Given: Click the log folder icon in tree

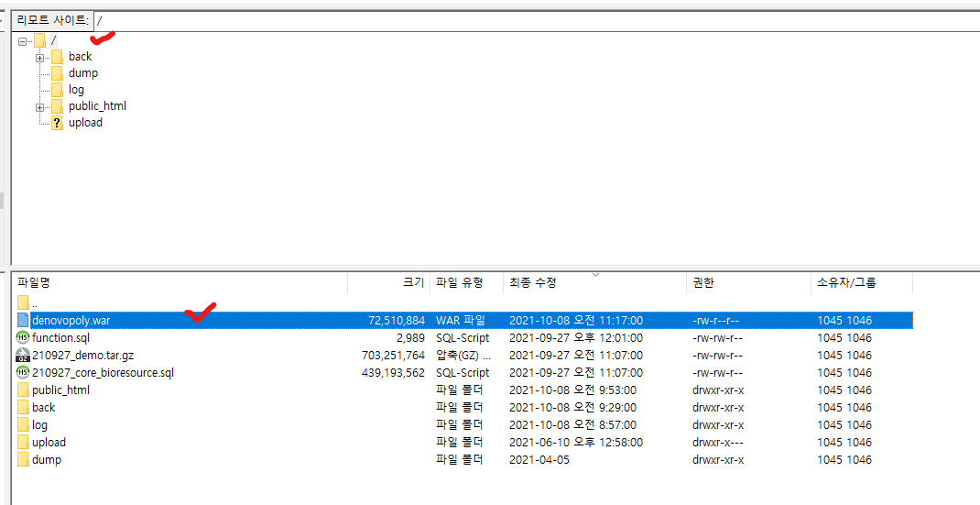Looking at the screenshot, I should coord(57,90).
